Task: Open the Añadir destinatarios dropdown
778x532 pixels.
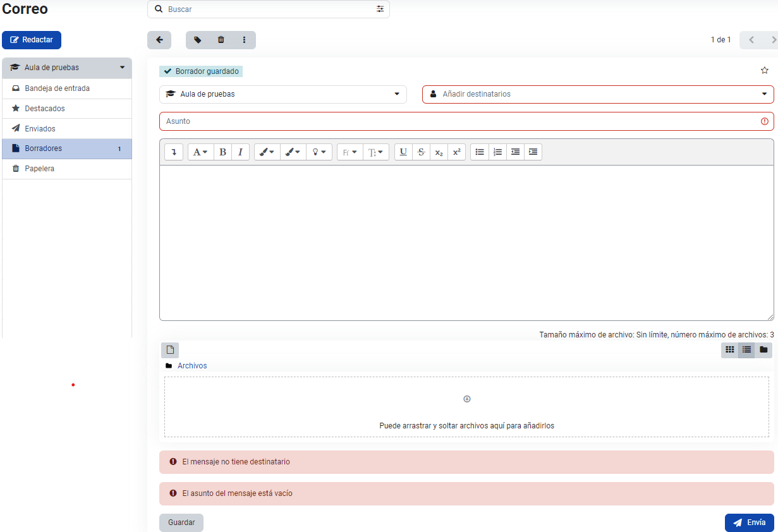Action: (597, 94)
